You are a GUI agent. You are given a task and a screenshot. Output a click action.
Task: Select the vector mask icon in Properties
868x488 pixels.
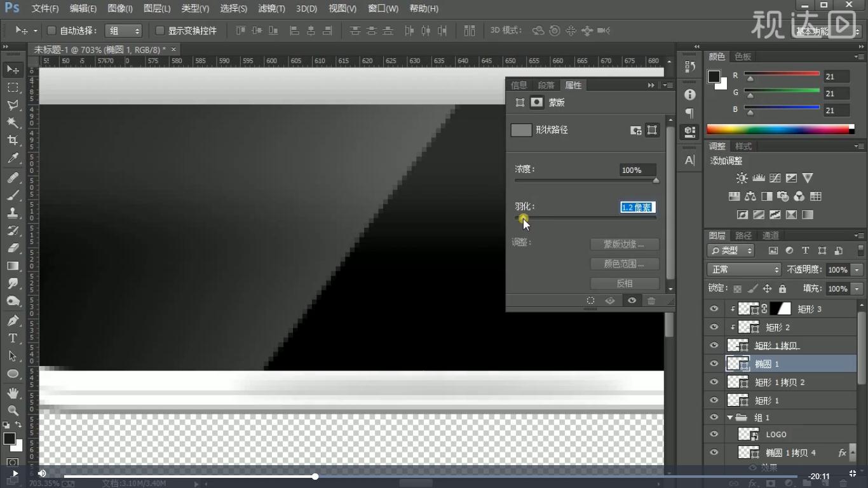(652, 130)
